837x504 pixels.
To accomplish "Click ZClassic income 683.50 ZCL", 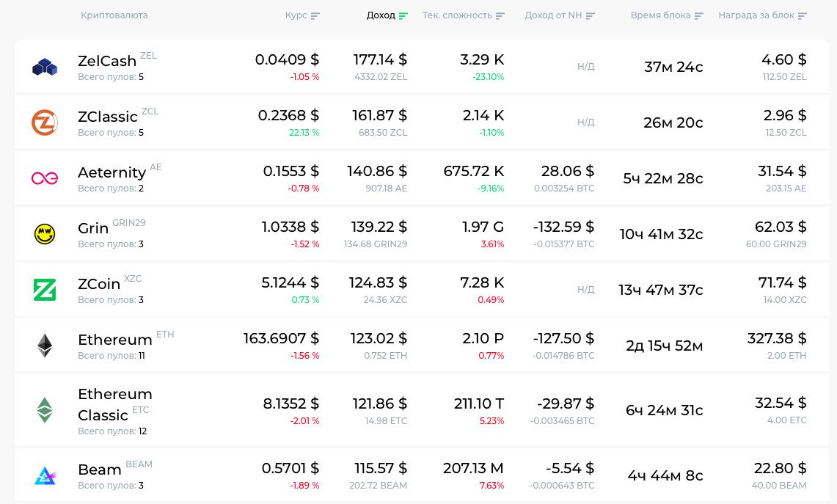I will point(383,132).
